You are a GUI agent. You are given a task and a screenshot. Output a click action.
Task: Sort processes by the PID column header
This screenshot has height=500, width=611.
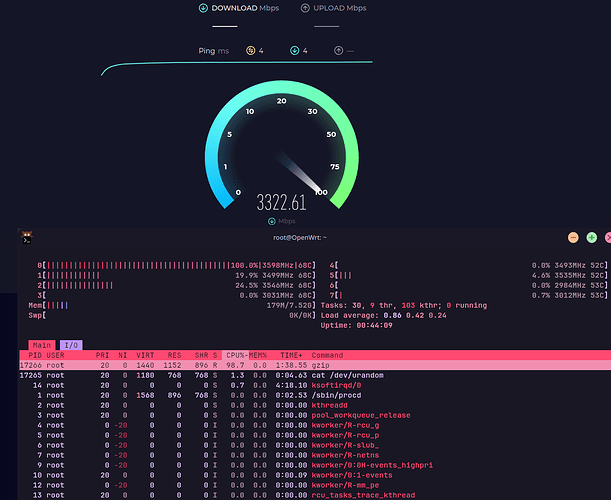coord(35,355)
